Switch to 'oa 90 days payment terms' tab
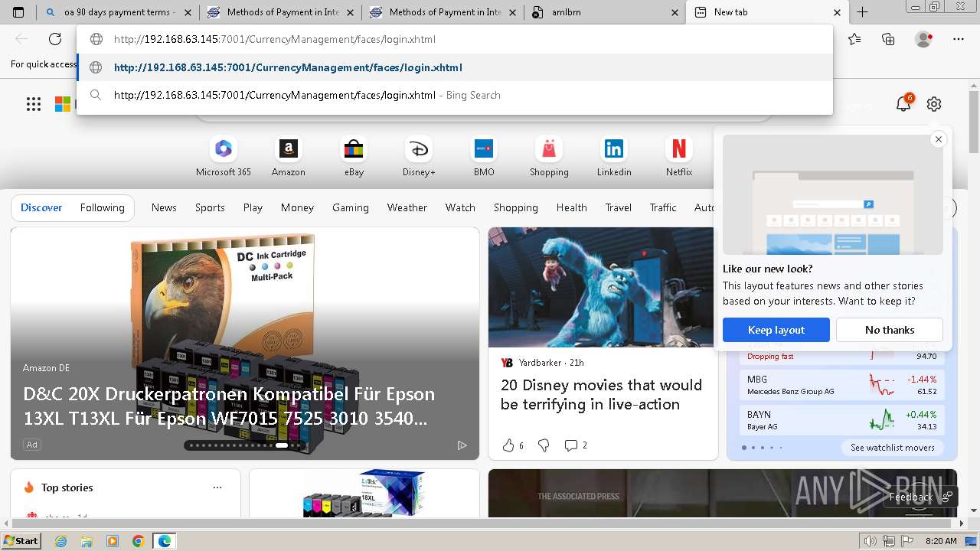This screenshot has width=980, height=551. tap(119, 12)
